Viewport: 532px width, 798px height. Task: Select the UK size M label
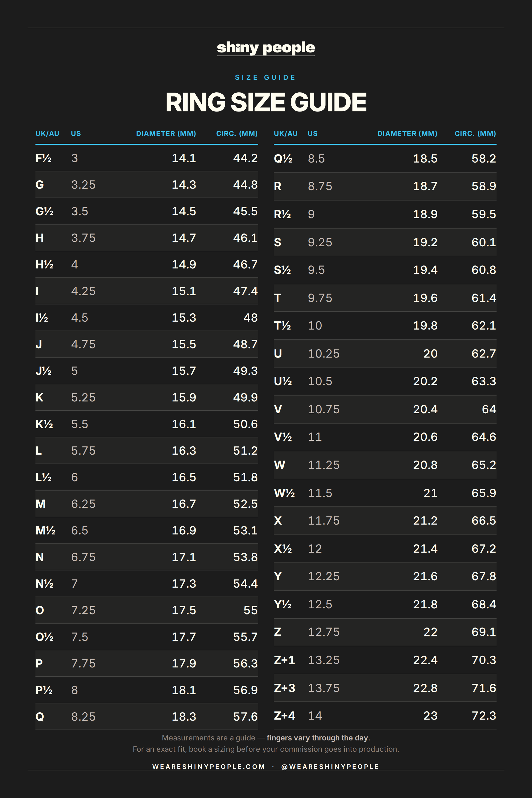(x=40, y=504)
